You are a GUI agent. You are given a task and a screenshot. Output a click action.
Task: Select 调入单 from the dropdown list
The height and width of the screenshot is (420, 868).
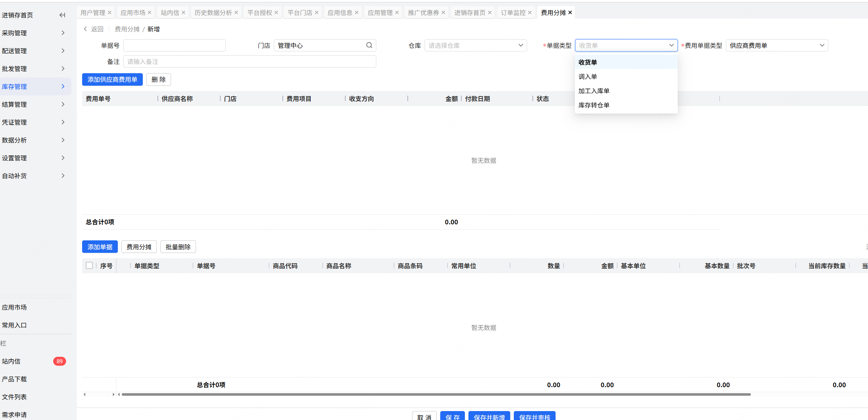click(588, 76)
